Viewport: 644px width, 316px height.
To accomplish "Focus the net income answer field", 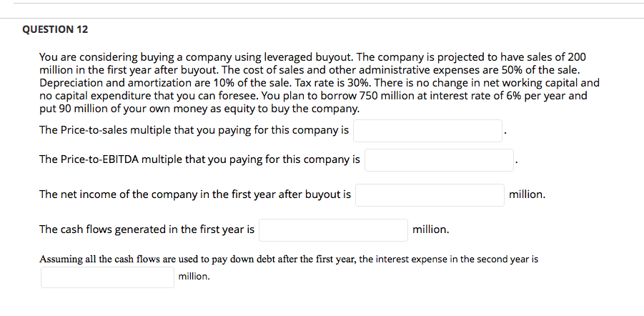I will 430,194.
